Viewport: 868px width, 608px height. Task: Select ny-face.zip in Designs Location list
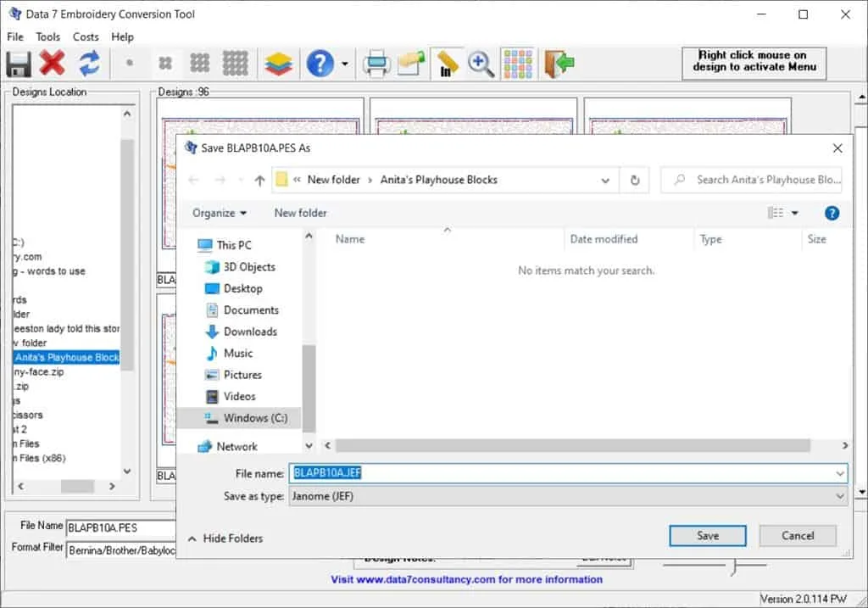(39, 372)
